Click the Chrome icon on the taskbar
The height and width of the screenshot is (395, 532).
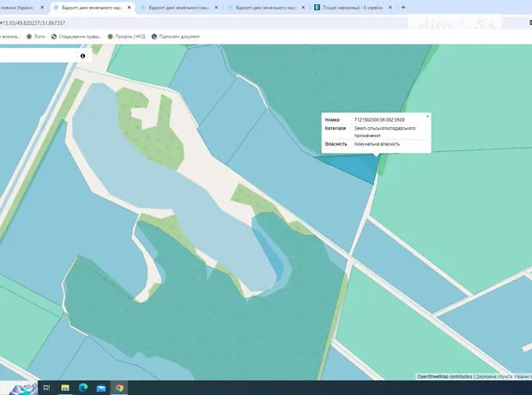(119, 387)
